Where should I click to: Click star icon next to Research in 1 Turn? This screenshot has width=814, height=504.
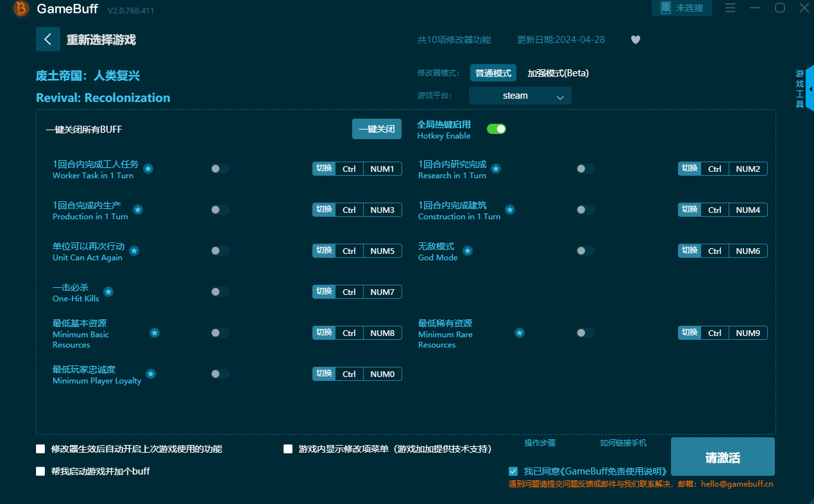pos(496,169)
